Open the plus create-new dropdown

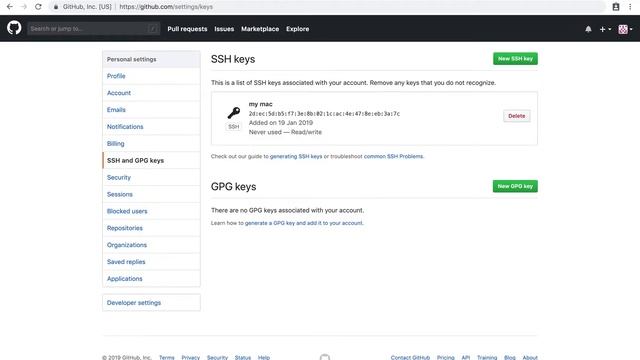605,29
